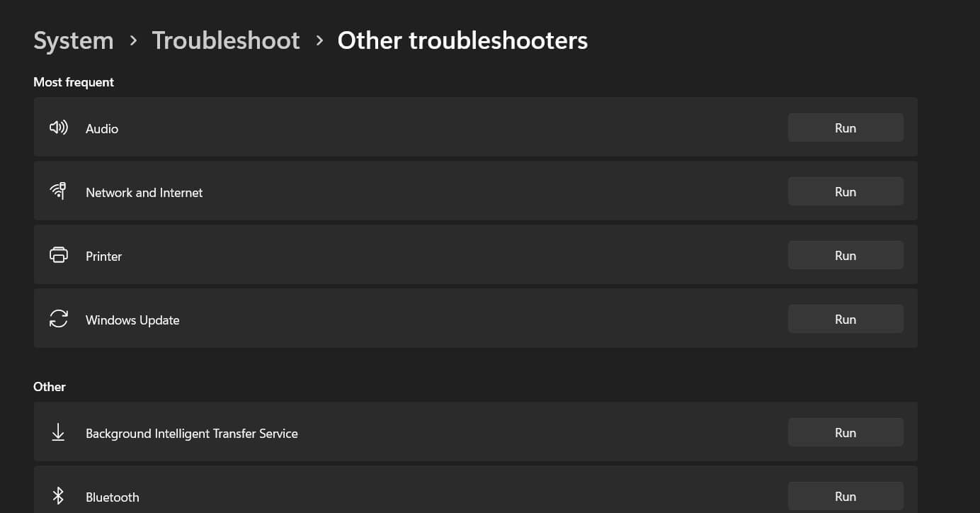
Task: Click the Most frequent section label
Action: (73, 82)
